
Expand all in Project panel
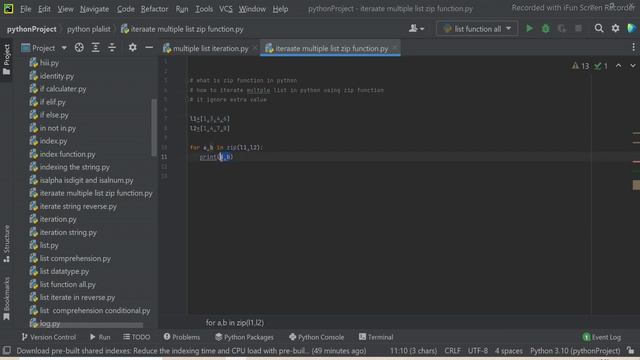pyautogui.click(x=95, y=48)
